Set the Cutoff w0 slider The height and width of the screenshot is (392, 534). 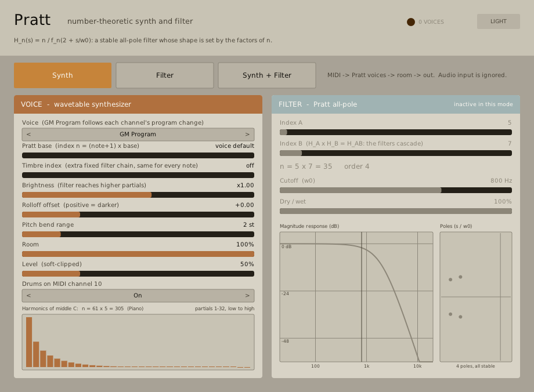click(x=396, y=190)
